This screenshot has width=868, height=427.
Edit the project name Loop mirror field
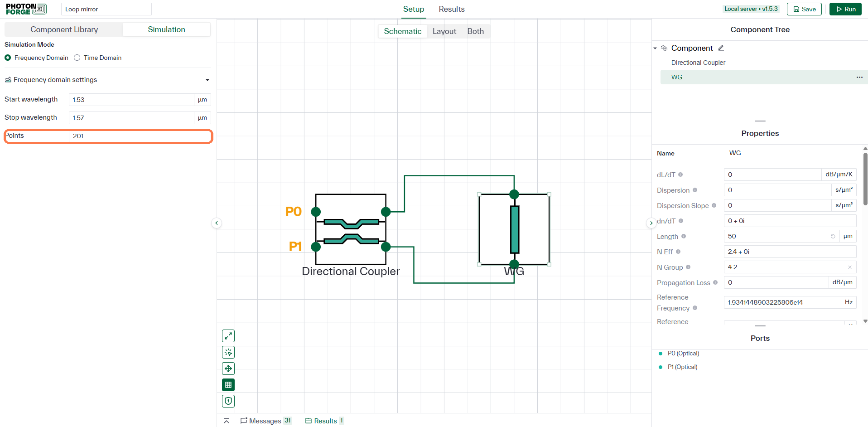106,9
